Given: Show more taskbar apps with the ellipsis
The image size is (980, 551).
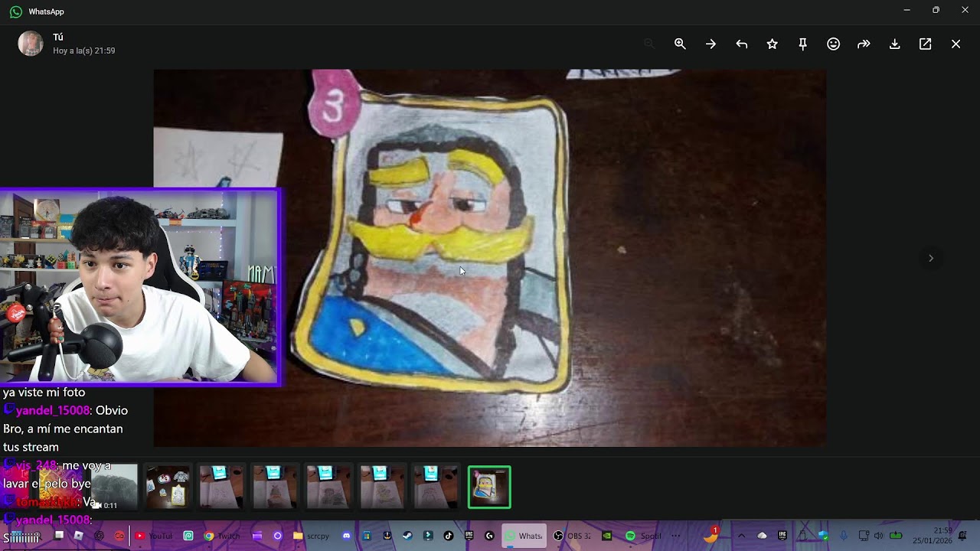Looking at the screenshot, I should point(675,536).
